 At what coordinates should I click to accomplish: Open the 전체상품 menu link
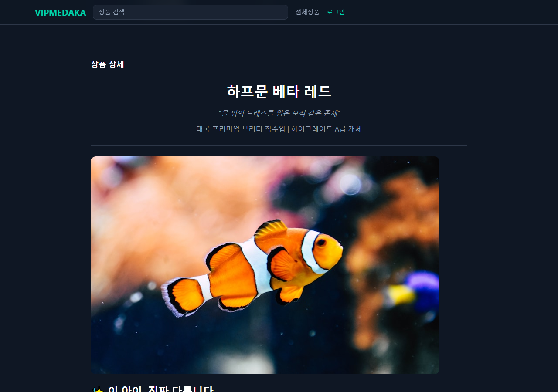pyautogui.click(x=307, y=12)
